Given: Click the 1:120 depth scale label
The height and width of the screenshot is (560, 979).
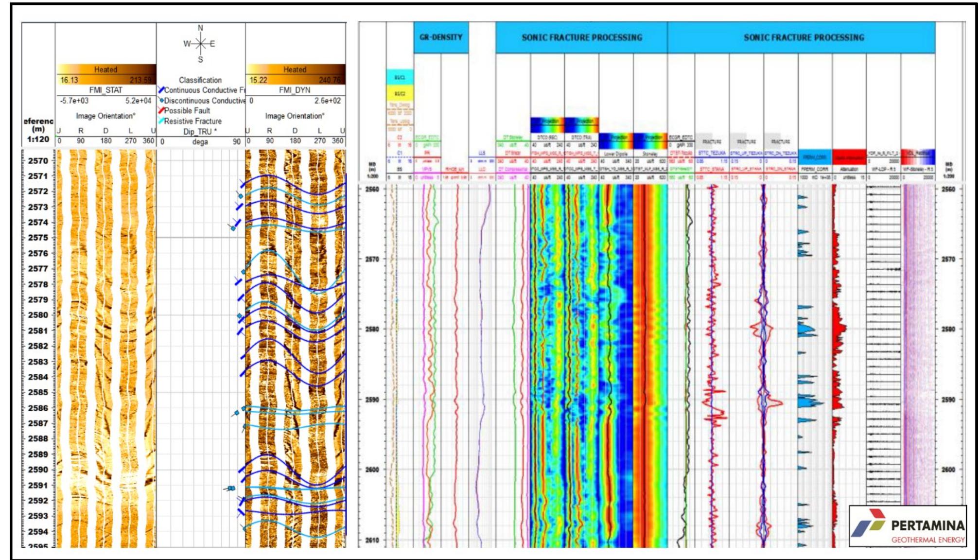Looking at the screenshot, I should 38,139.
